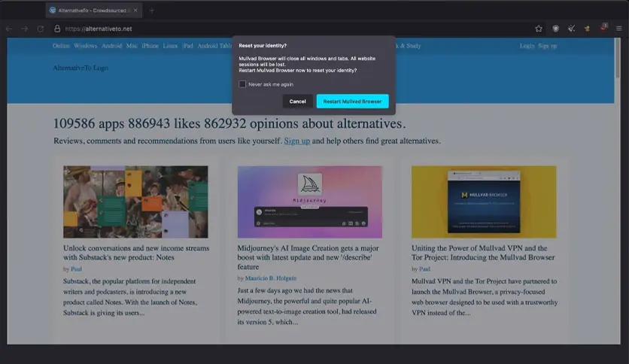Screen dimensions: 629x364
Task: Click the shield icon in the toolbar
Action: 556,29
